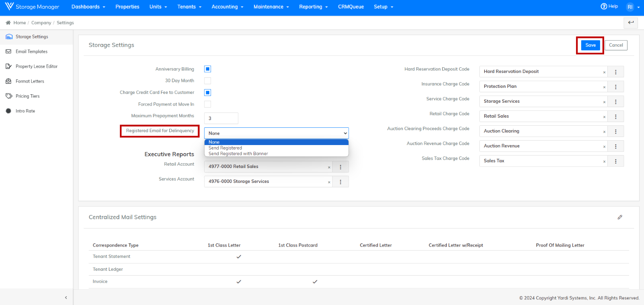Image resolution: width=644 pixels, height=305 pixels.
Task: Open the Dashboards menu
Action: pyautogui.click(x=88, y=7)
